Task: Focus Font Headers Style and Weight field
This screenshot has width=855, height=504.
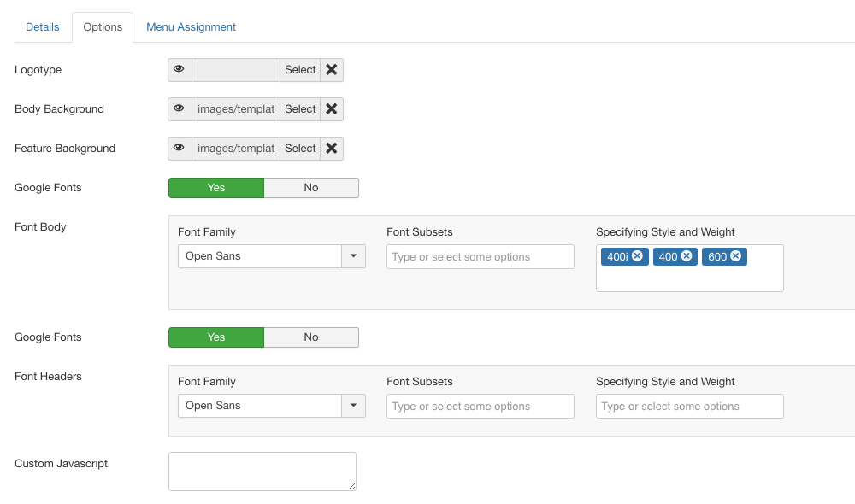Action: (x=690, y=406)
